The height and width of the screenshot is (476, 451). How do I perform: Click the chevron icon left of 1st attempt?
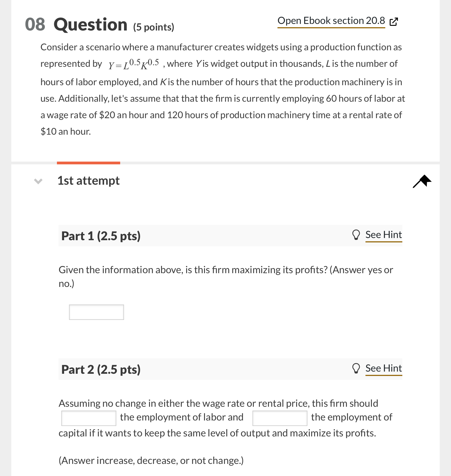point(38,181)
